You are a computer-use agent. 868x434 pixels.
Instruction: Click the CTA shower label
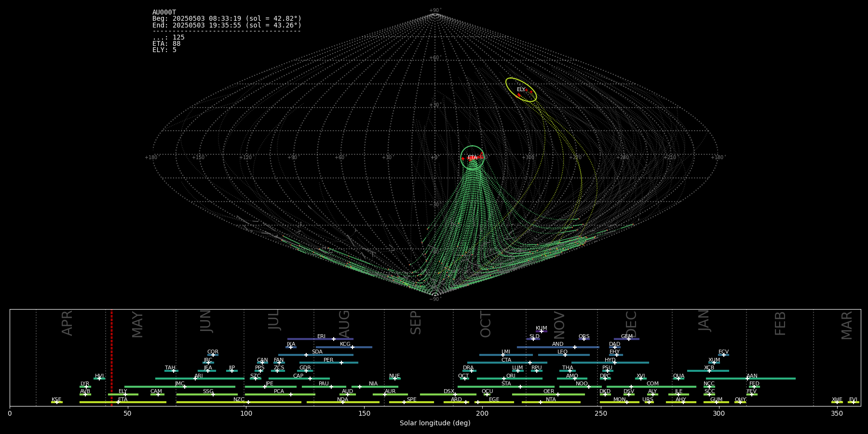[x=506, y=360]
